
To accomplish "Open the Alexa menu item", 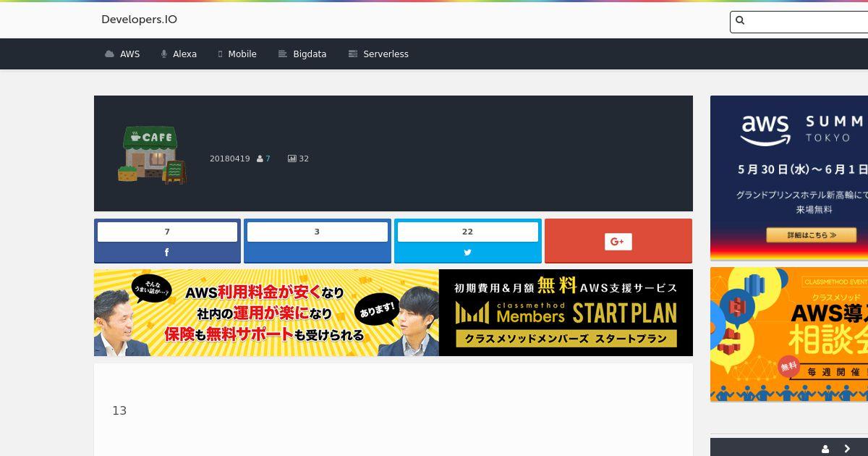I will 179,54.
